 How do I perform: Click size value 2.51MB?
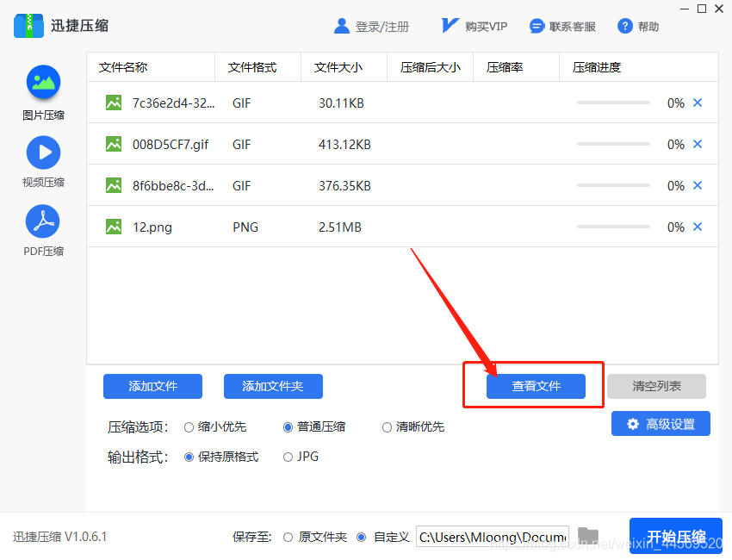point(340,227)
